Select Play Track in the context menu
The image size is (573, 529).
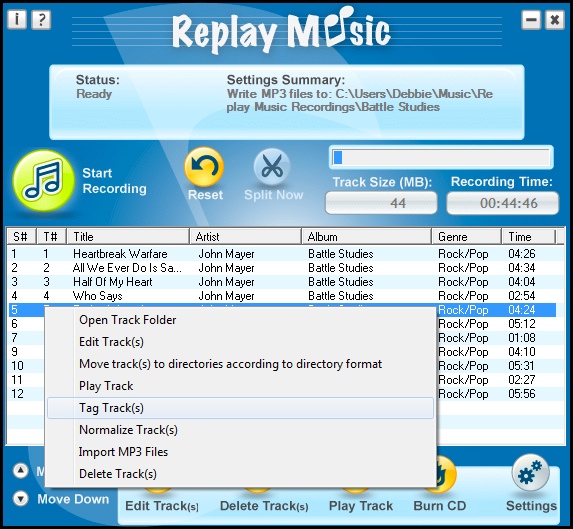pos(240,386)
